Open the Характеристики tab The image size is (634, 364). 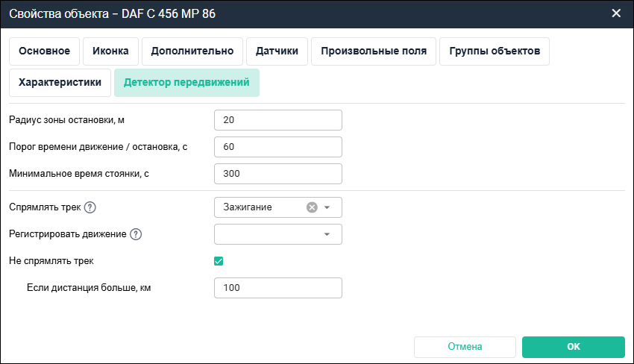point(60,83)
